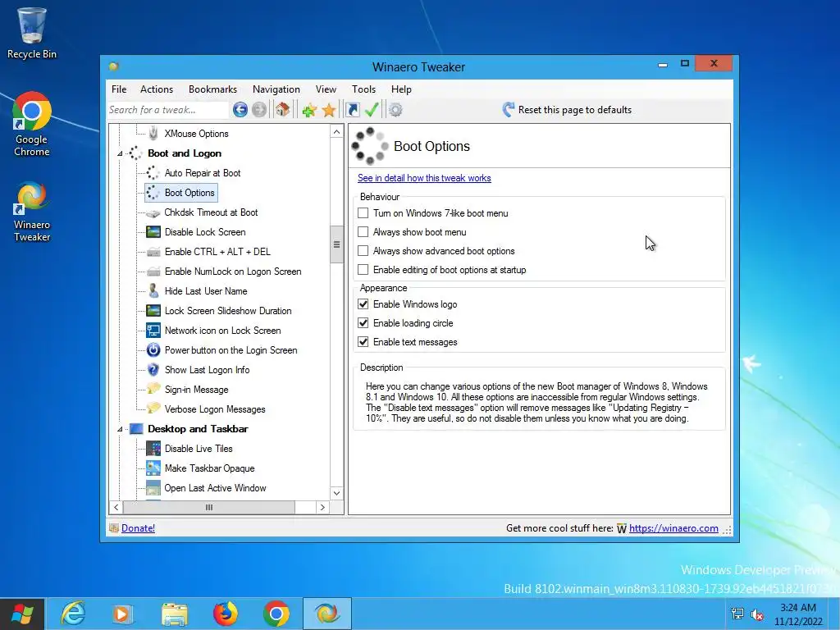Check Always show boot menu
This screenshot has width=840, height=630.
click(363, 232)
